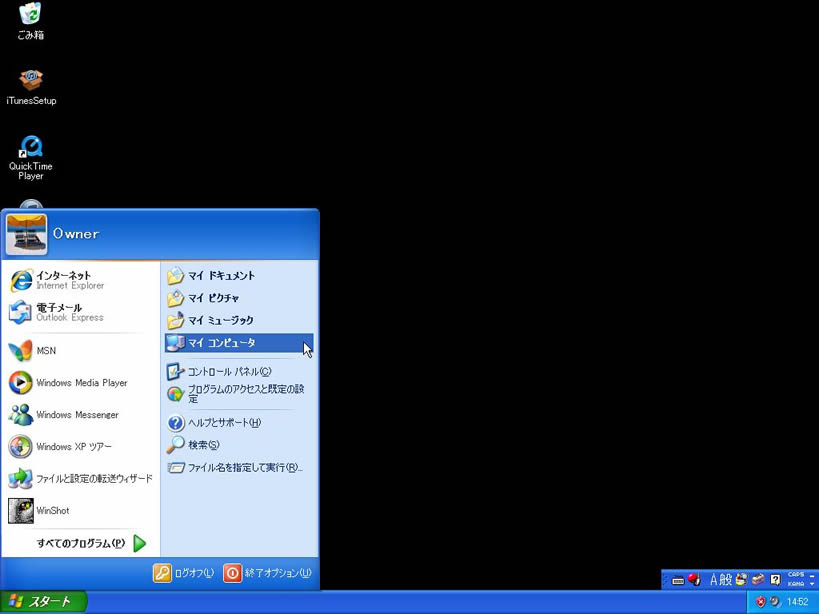Open the 般 conversion mode selector
Screen dimensions: 819x614
click(726, 580)
